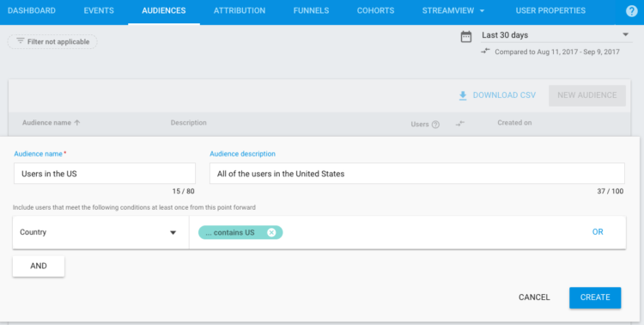Go to the Dashboard tab
Image resolution: width=644 pixels, height=325 pixels.
click(32, 10)
